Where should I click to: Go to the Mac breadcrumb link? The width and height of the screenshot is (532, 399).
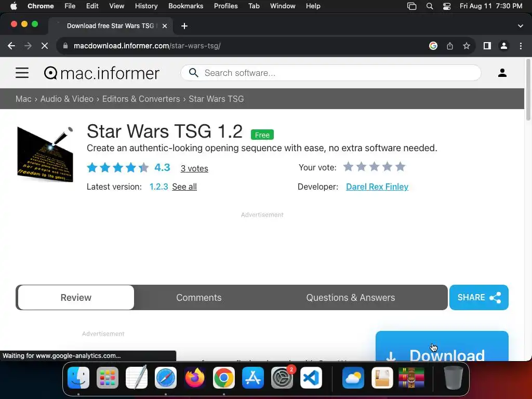click(23, 99)
